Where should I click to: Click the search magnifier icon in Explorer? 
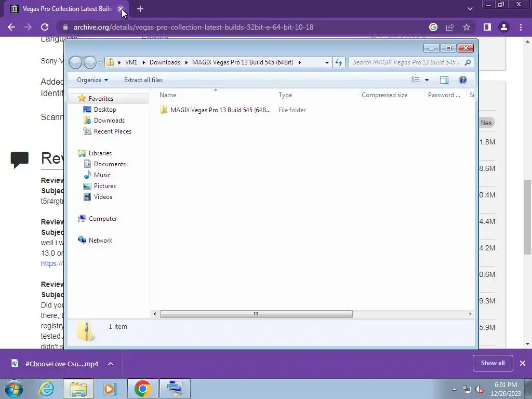pos(468,62)
